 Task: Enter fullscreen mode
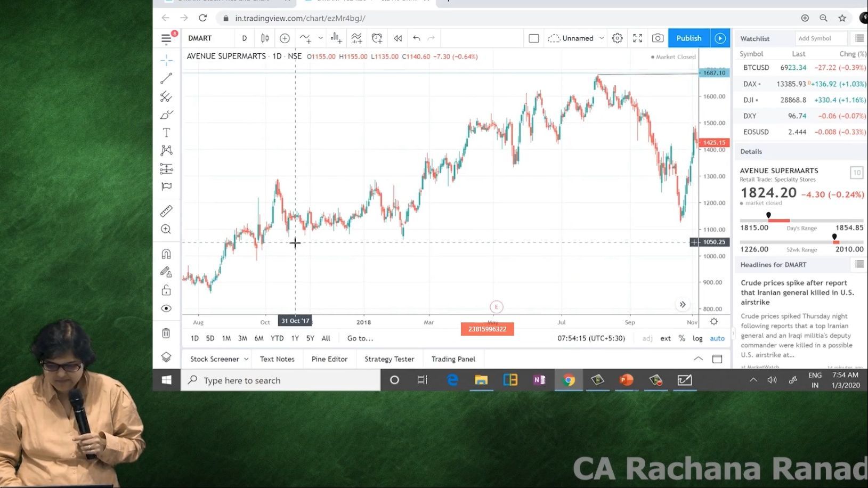[x=637, y=38]
